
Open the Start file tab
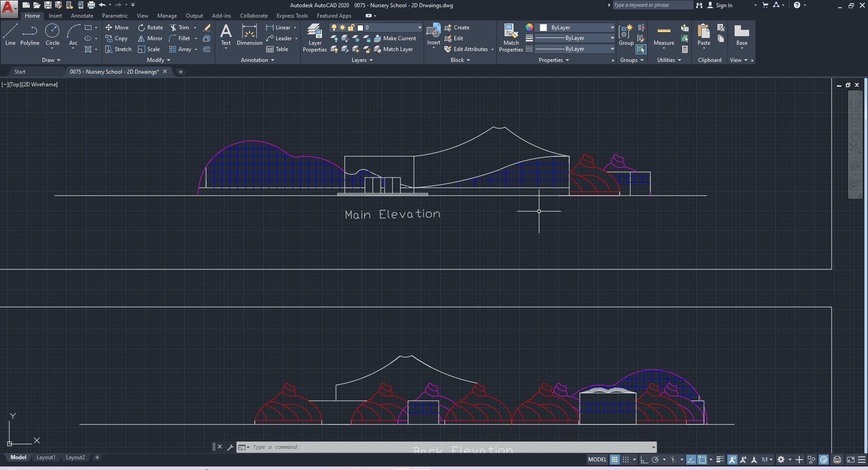(20, 72)
